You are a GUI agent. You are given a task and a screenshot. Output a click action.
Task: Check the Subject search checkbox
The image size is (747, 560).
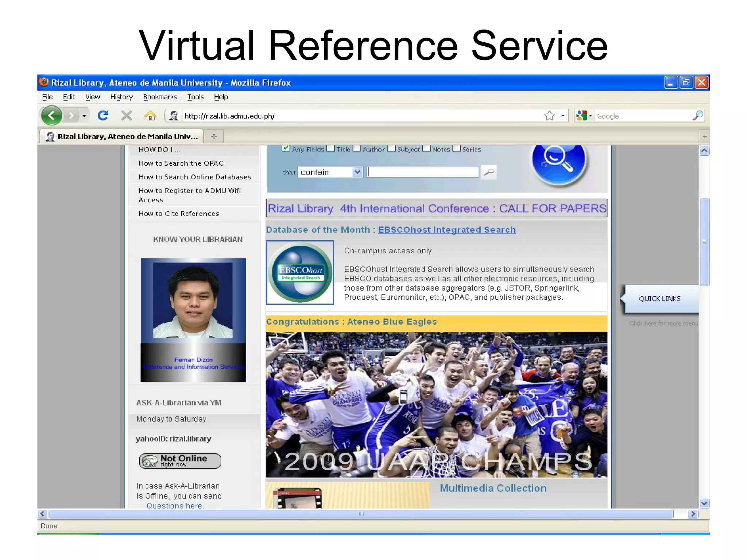coord(391,148)
